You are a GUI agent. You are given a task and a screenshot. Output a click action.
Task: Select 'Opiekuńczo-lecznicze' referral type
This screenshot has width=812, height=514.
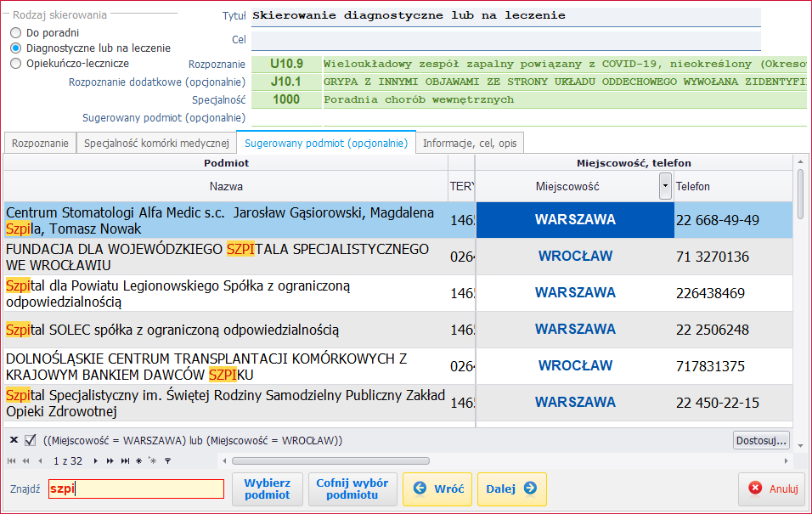pos(16,64)
